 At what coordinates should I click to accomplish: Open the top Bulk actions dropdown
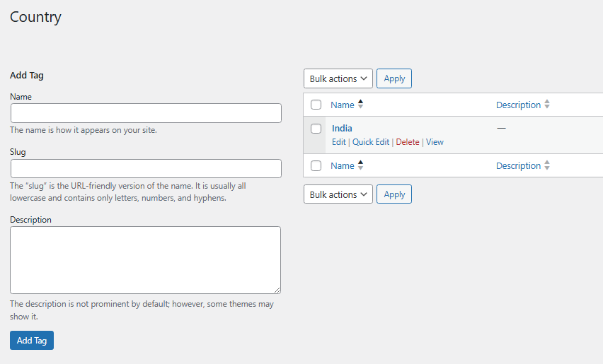click(x=338, y=78)
